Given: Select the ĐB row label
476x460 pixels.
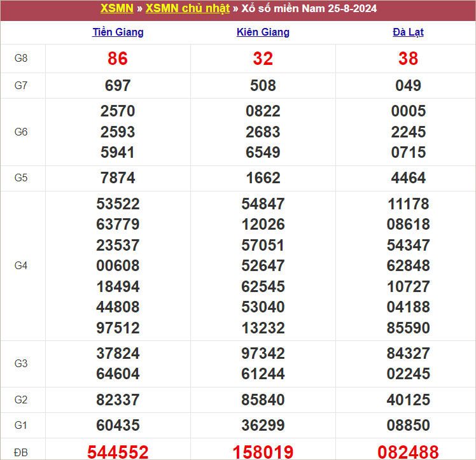Looking at the screenshot, I should coord(21,452).
